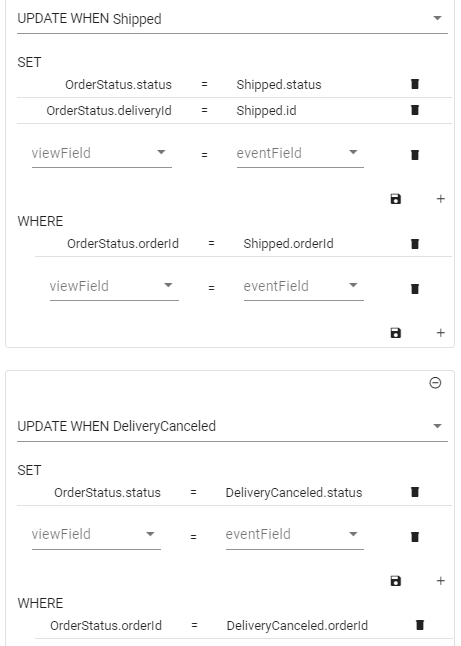
Task: Open the eventField dropdown in the Shipped WHERE section
Action: [x=304, y=286]
